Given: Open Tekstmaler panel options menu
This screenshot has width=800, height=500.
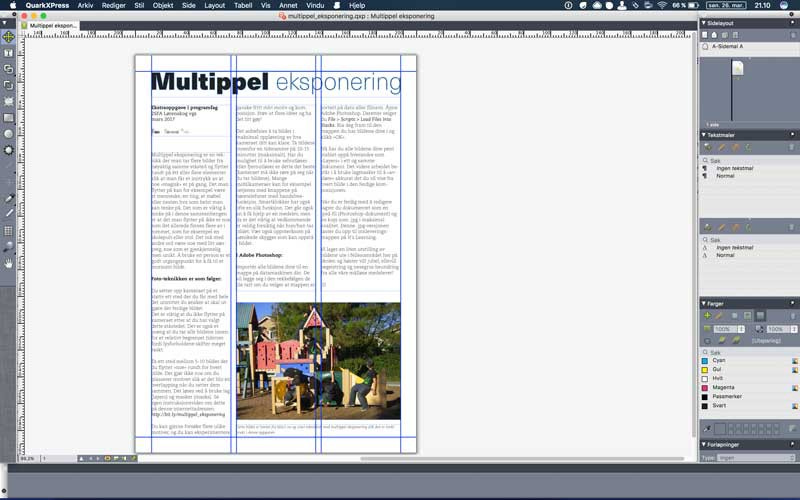Looking at the screenshot, I should tap(792, 135).
